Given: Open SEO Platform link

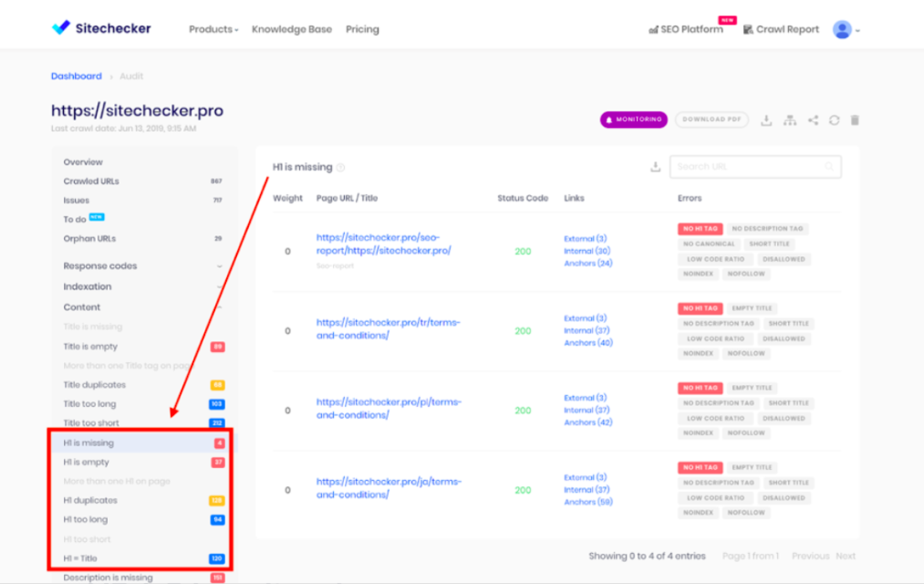Looking at the screenshot, I should click(x=686, y=29).
